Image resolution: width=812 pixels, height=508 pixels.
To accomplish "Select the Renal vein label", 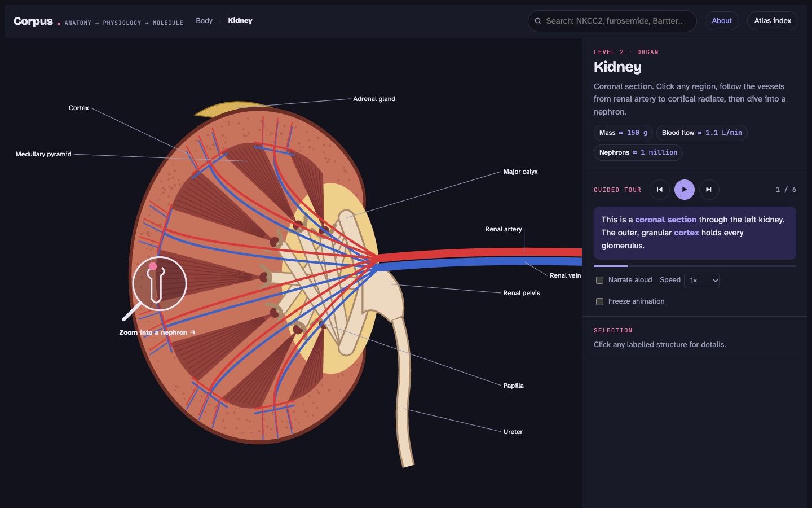I will coord(565,275).
